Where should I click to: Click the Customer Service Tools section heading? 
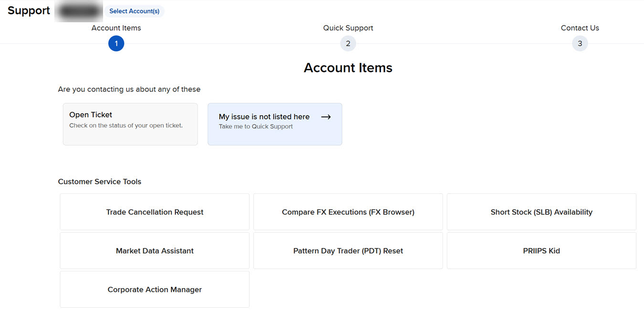point(99,181)
